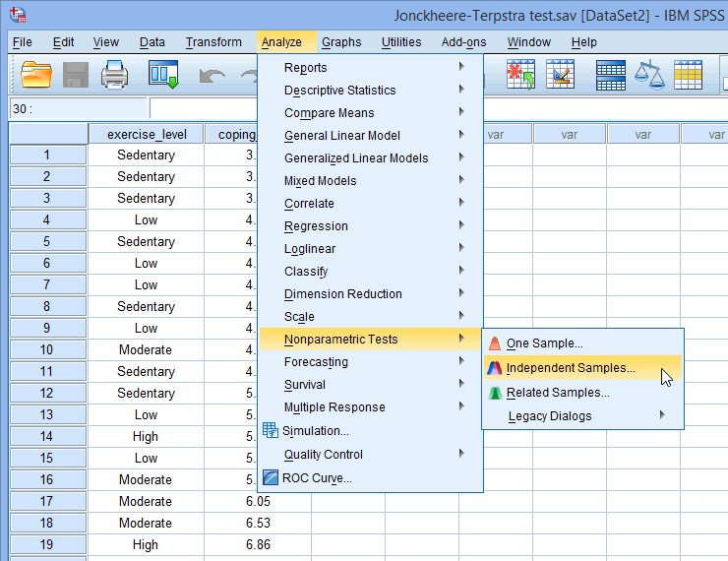Click the 'High' cell in row 14
The width and height of the screenshot is (728, 561).
146,437
